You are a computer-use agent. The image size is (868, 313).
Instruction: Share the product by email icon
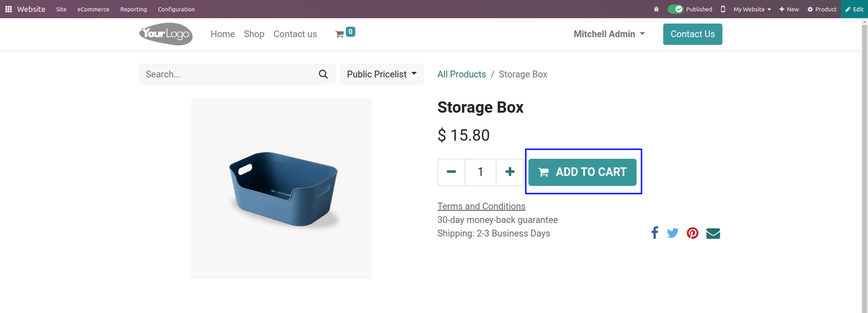(713, 233)
